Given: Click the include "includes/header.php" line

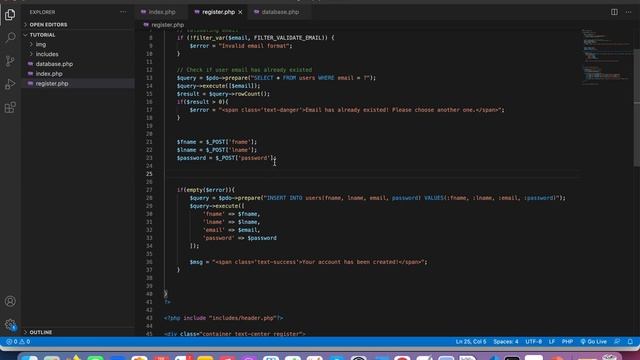Looking at the screenshot, I should click(x=224, y=318).
